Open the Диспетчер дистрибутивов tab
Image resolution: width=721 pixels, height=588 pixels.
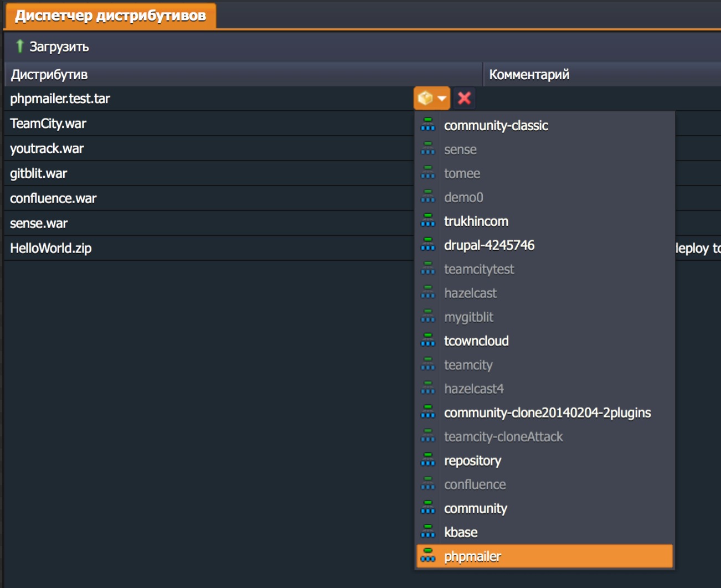pyautogui.click(x=110, y=16)
